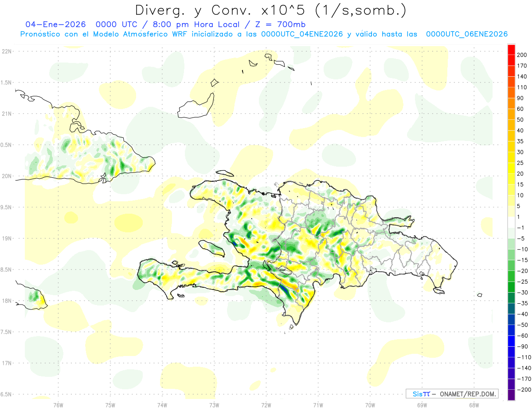Click the '-25' value on the color scale
The width and height of the screenshot is (532, 411).
pos(522,282)
